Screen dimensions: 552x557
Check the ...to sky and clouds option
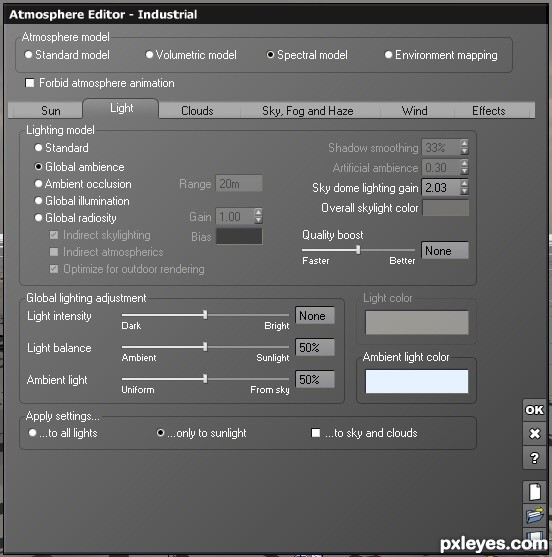click(x=315, y=433)
